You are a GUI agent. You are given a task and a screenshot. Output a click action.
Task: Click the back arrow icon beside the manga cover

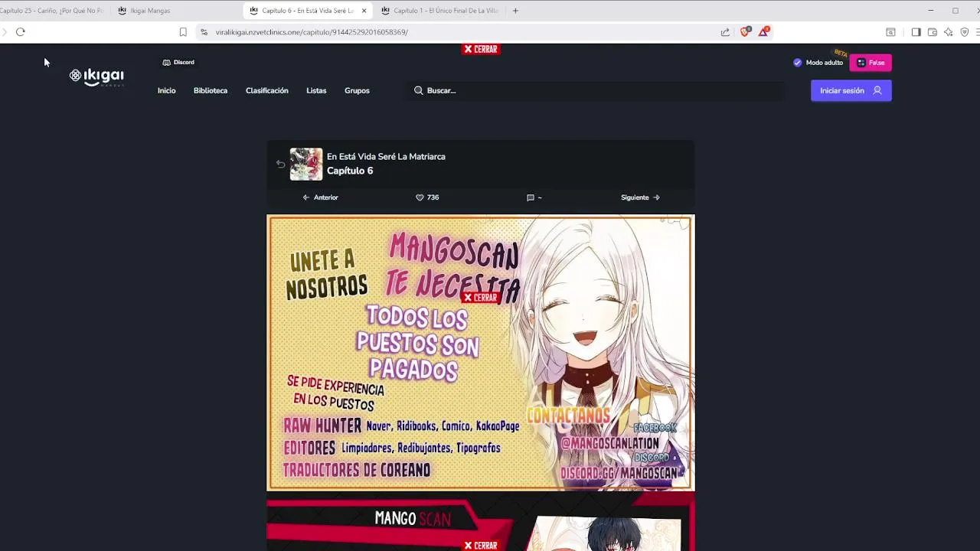[x=280, y=164]
